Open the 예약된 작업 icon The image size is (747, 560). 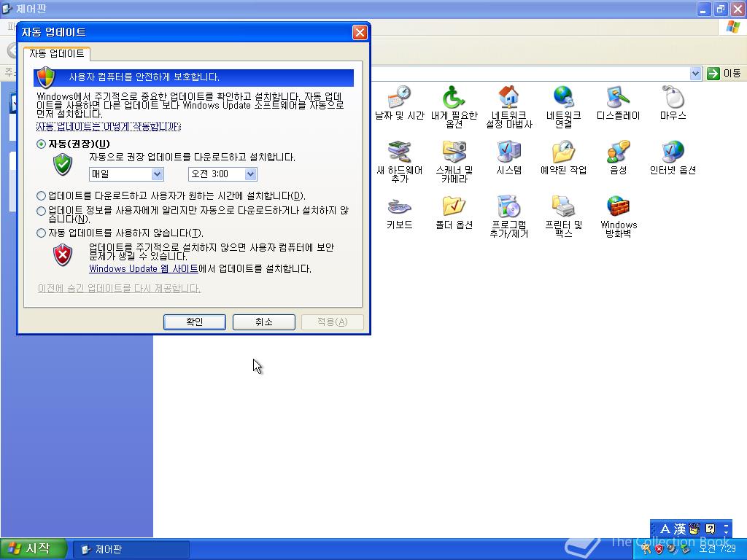pos(564,157)
